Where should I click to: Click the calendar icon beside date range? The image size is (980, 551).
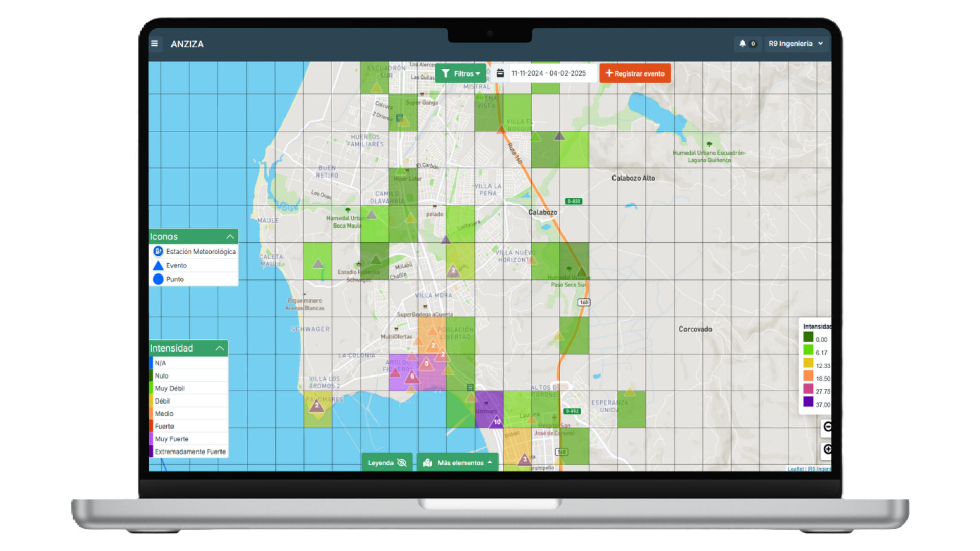(x=500, y=73)
